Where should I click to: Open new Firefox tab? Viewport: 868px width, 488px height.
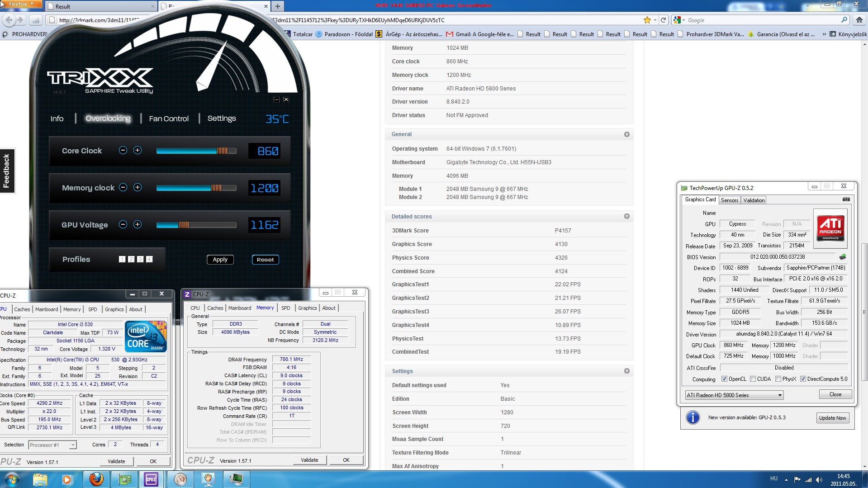(278, 6)
